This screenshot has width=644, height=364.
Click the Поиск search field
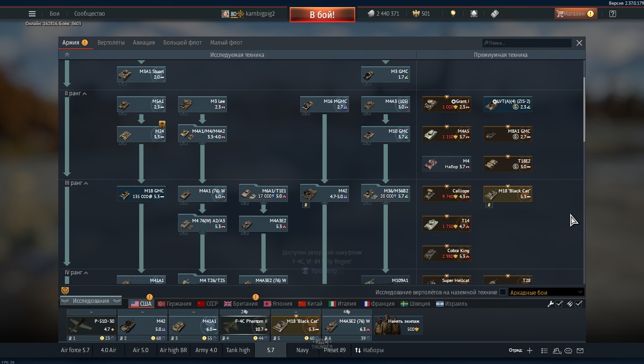click(x=527, y=43)
